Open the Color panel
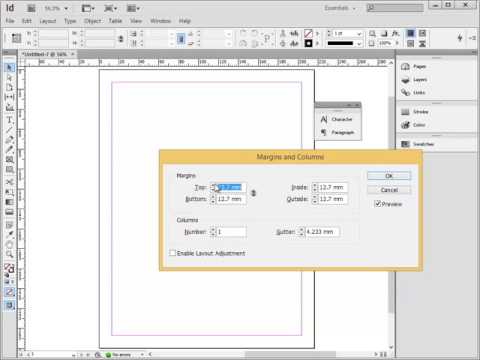 (x=414, y=125)
